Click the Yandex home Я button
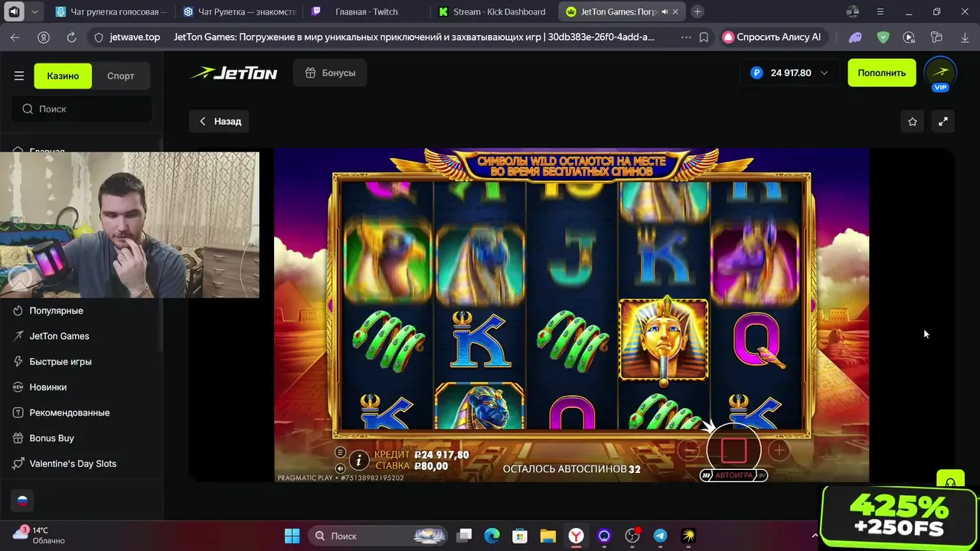Image resolution: width=980 pixels, height=551 pixels. pyautogui.click(x=44, y=37)
